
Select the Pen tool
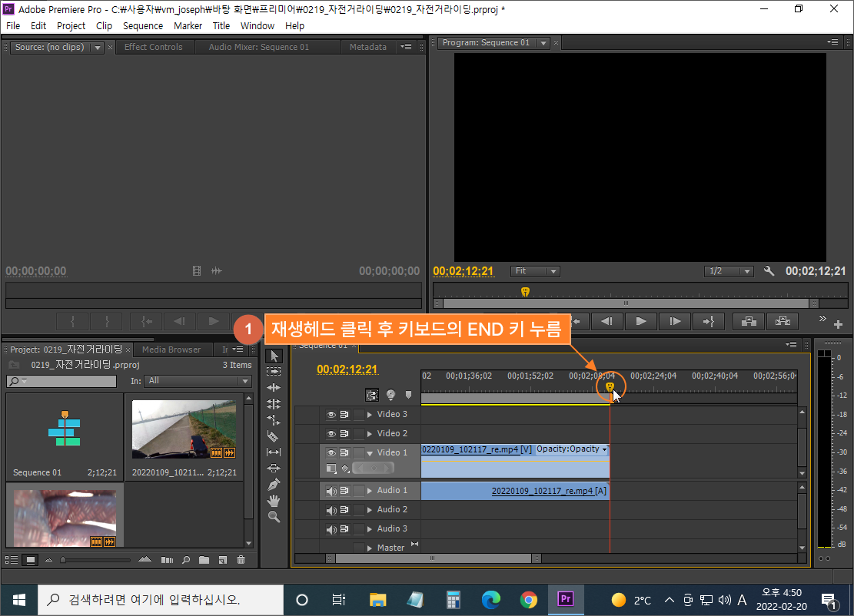pyautogui.click(x=274, y=485)
